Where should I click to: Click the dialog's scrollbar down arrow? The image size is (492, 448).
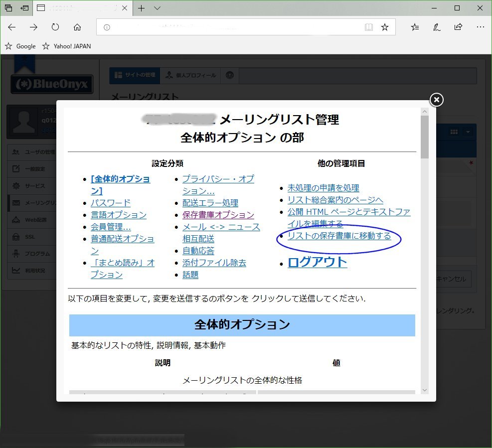pos(425,390)
